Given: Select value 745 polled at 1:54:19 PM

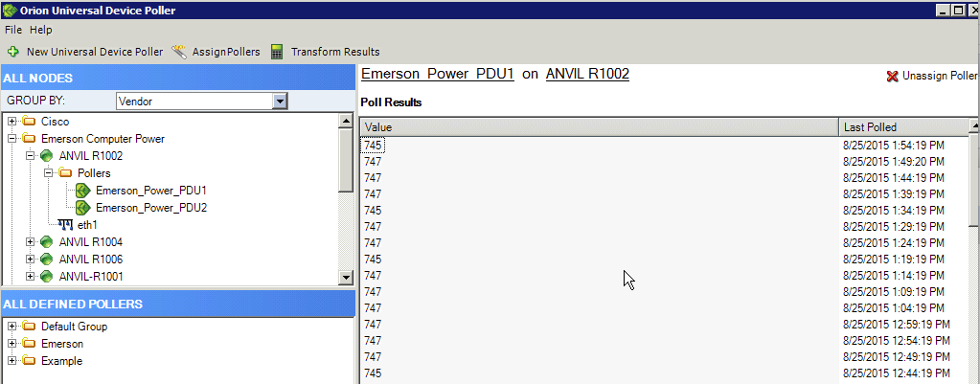Looking at the screenshot, I should tap(373, 146).
